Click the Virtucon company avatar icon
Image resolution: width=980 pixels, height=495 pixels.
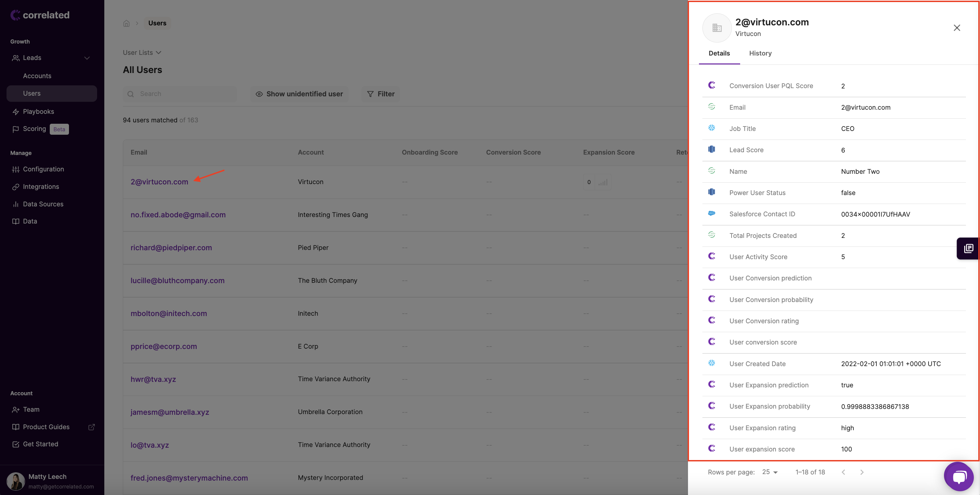tap(717, 28)
